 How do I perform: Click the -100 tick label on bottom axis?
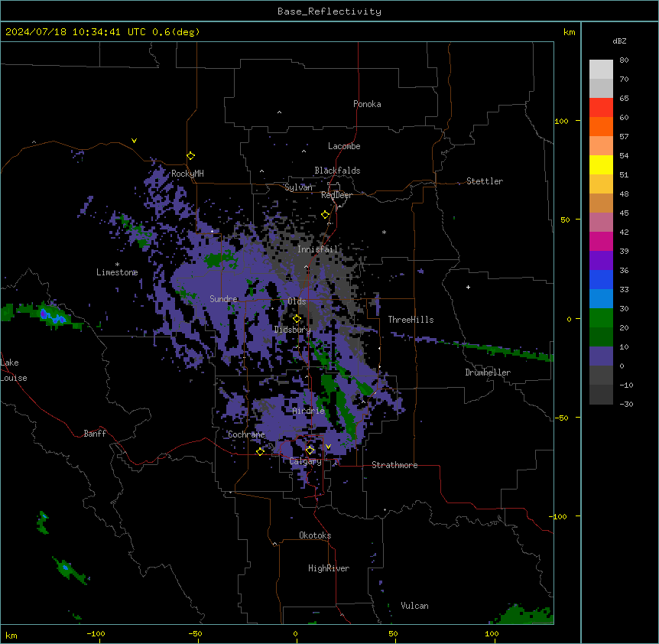(x=96, y=634)
